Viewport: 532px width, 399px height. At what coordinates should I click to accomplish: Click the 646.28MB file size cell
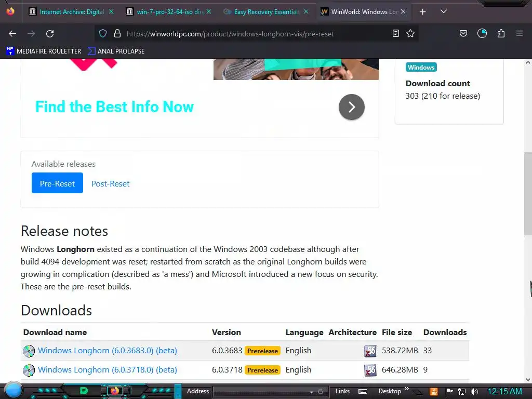coord(400,370)
